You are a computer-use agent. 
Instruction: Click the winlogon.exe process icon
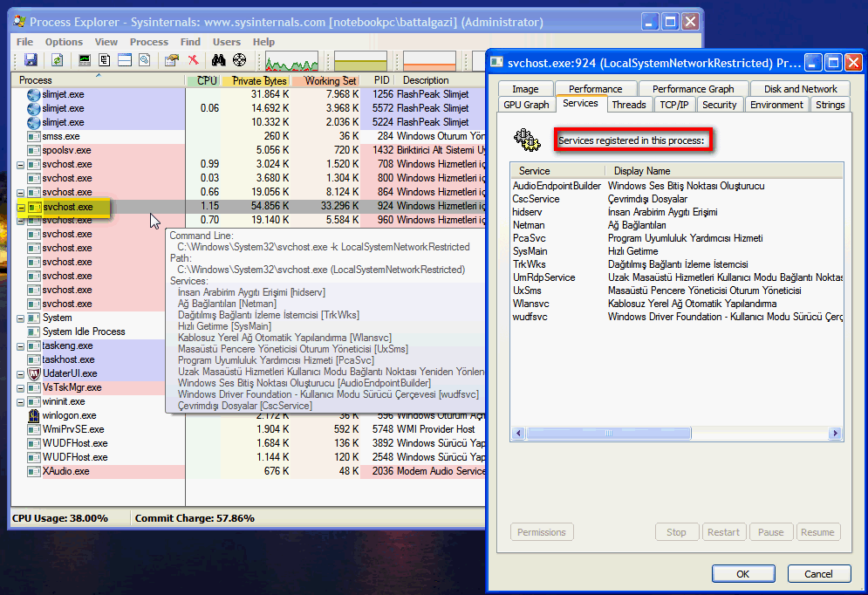[x=34, y=415]
